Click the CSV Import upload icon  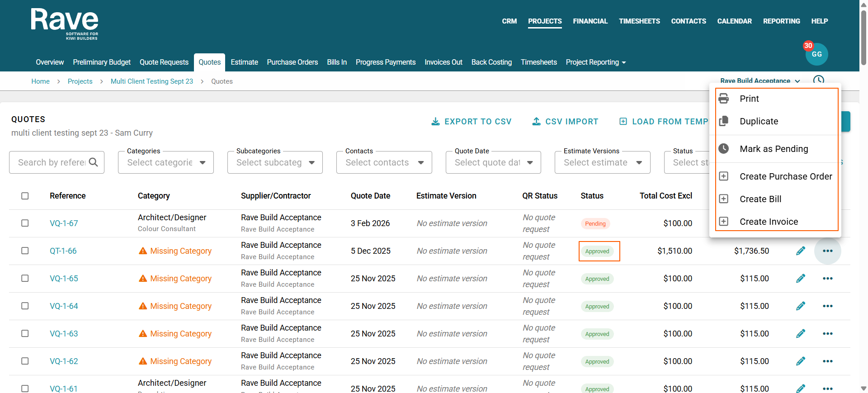(536, 122)
